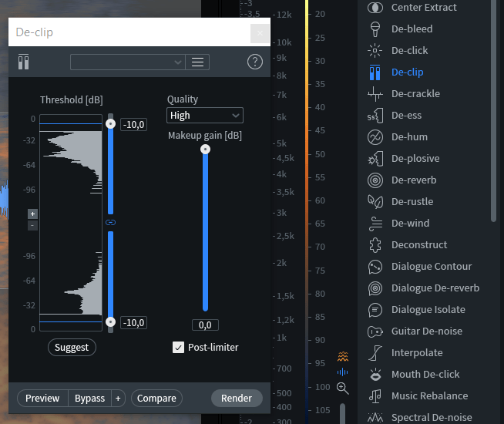Open the preset selection dropdown

[x=128, y=62]
